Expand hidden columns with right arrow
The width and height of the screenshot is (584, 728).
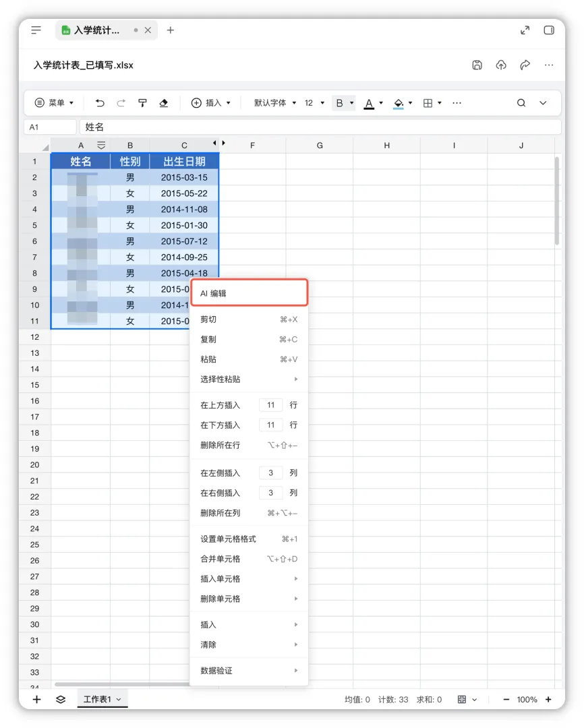point(223,143)
